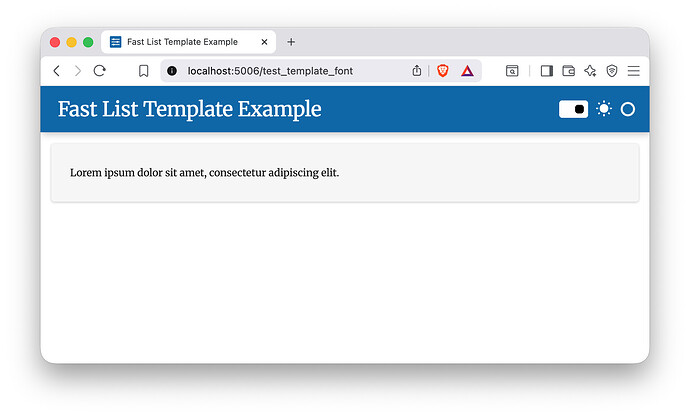Open the share page icon
The image size is (690, 416).
417,71
